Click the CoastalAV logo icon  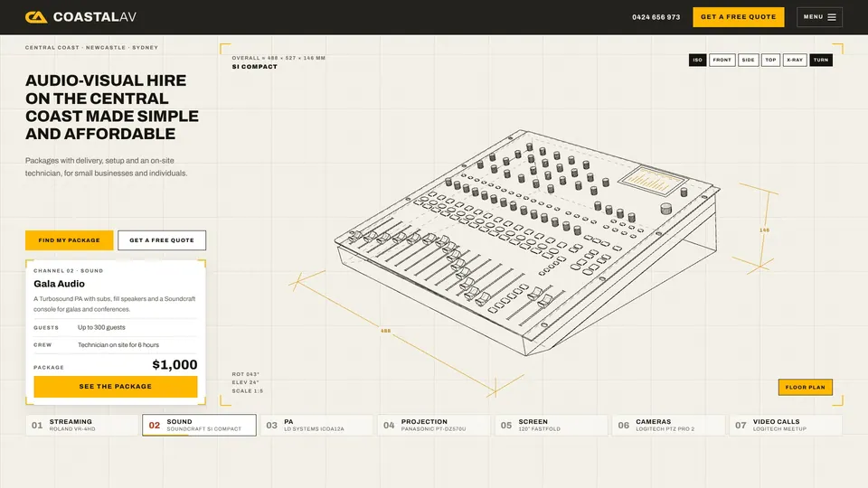point(36,17)
